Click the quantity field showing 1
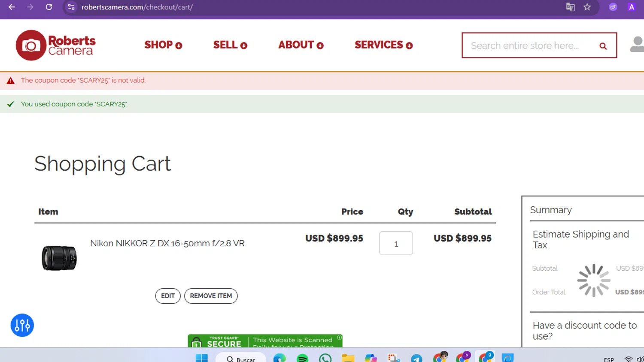This screenshot has width=644, height=362. coord(396,243)
